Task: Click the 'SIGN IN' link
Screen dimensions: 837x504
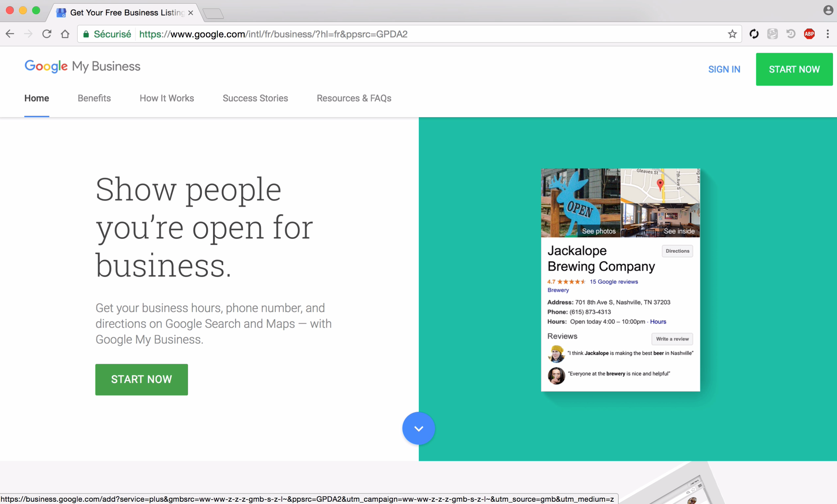Action: coord(724,69)
